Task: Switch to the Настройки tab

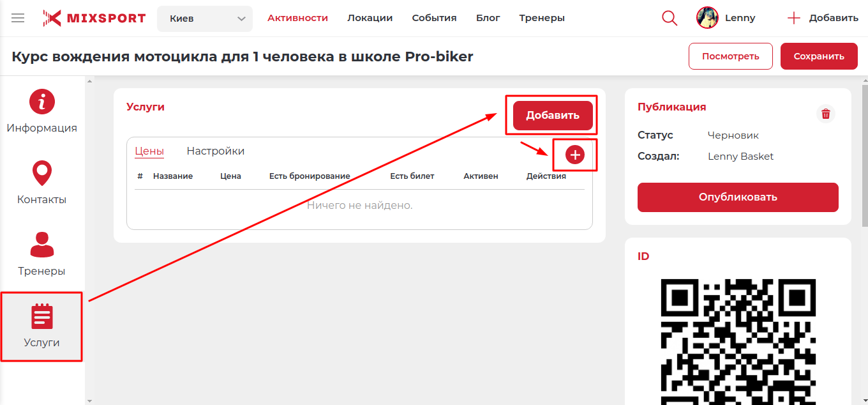Action: (215, 151)
